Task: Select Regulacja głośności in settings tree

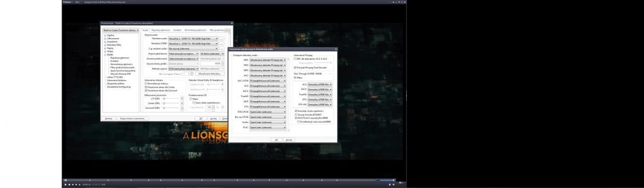Action: [x=120, y=57]
